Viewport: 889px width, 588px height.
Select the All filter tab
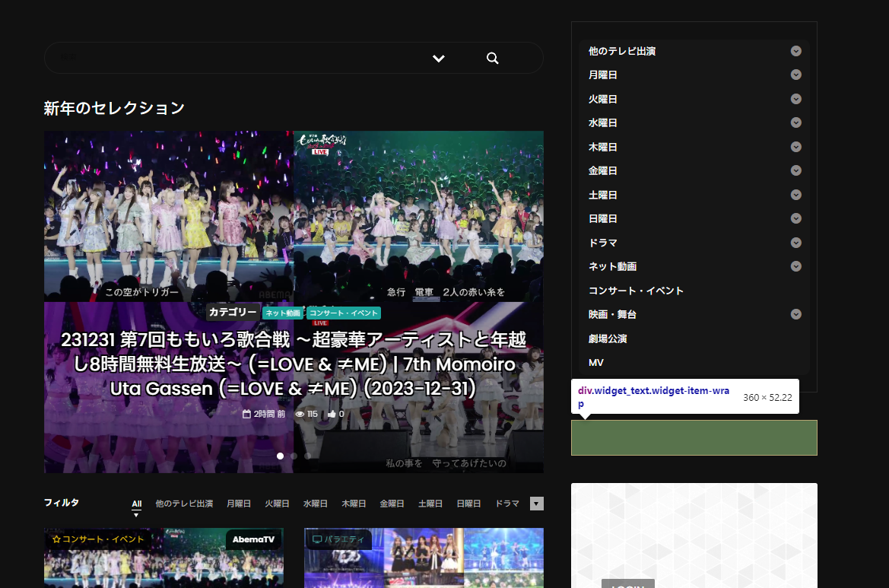point(136,504)
